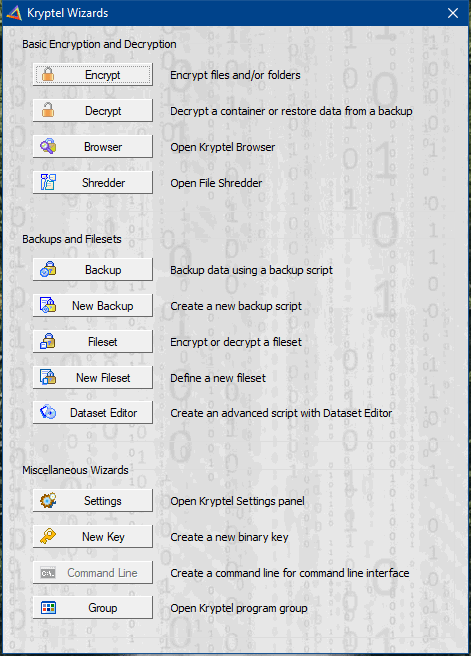Click the console icon on Command Line

pos(48,573)
